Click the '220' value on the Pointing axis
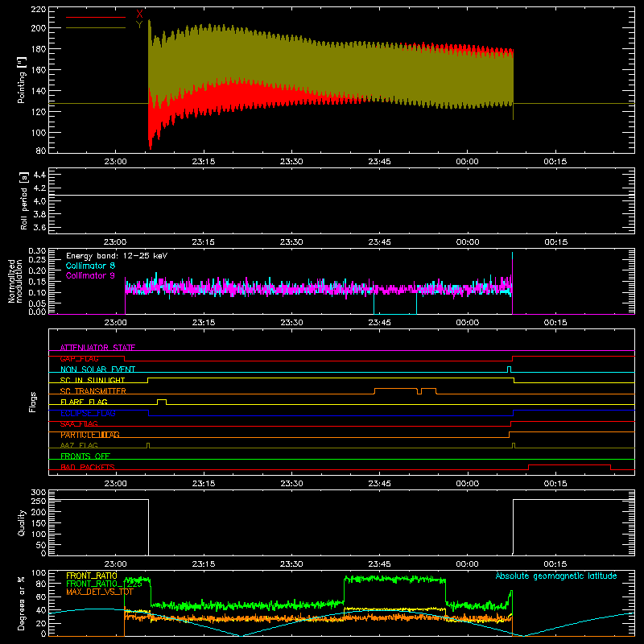Image resolution: width=644 pixels, height=644 pixels. coord(39,10)
